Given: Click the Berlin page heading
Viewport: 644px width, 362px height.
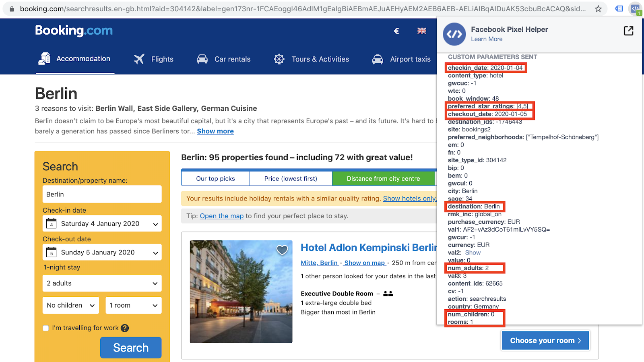Looking at the screenshot, I should click(x=56, y=93).
